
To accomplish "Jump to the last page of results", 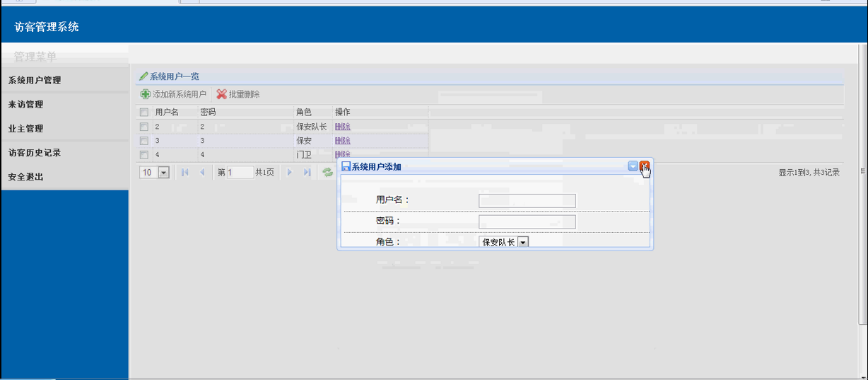I will click(x=307, y=172).
